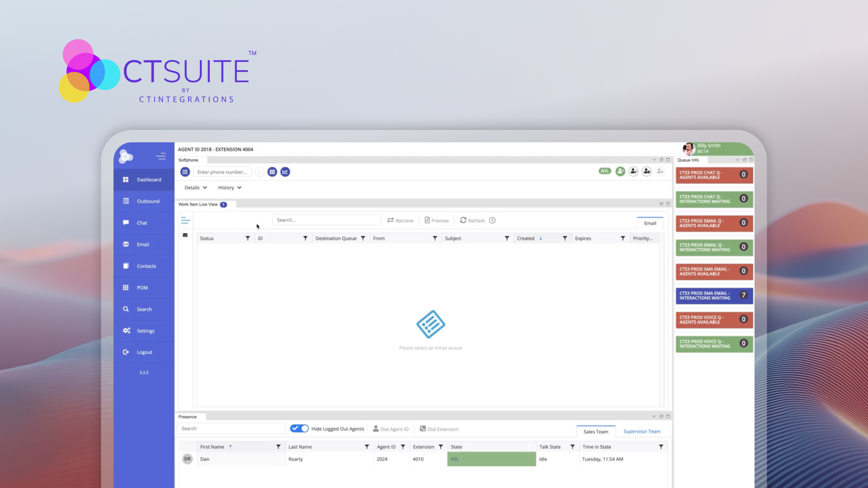Expand the Details dropdown
The height and width of the screenshot is (488, 868).
tap(196, 188)
